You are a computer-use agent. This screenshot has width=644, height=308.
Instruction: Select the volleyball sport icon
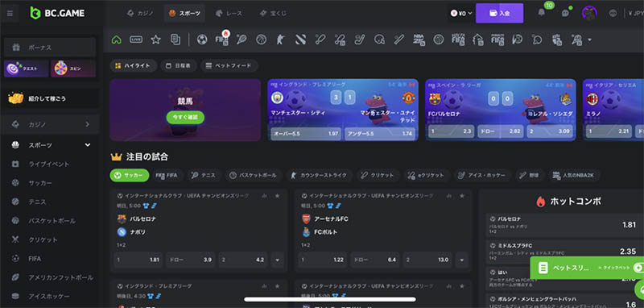pyautogui.click(x=439, y=40)
